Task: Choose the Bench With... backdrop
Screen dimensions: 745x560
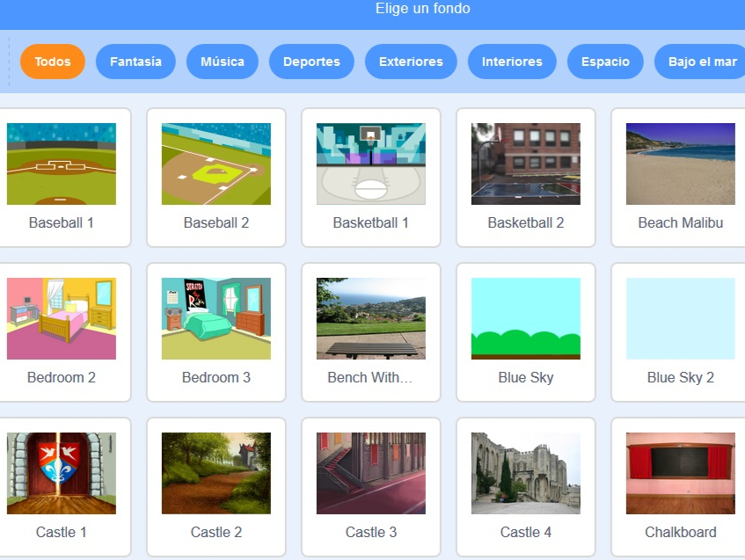Action: [x=371, y=331]
